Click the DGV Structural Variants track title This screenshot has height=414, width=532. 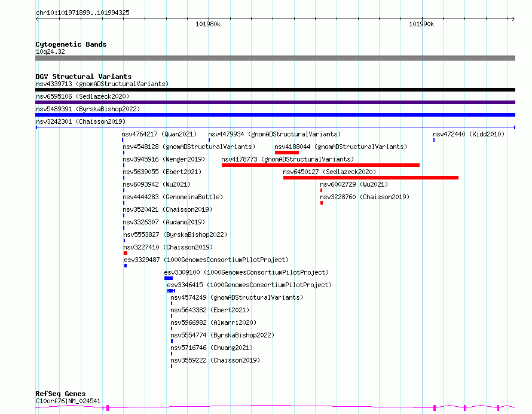[x=84, y=77]
